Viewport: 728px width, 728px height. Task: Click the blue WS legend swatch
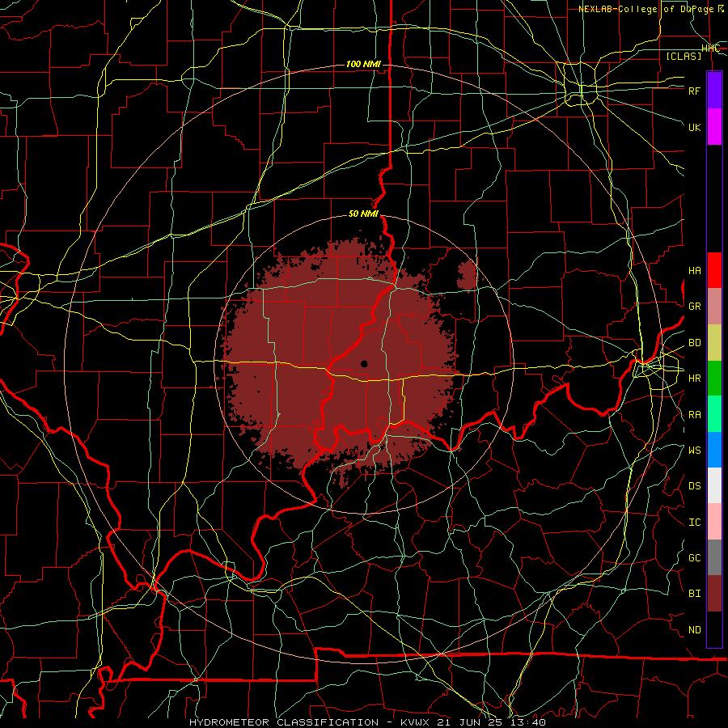coord(714,450)
